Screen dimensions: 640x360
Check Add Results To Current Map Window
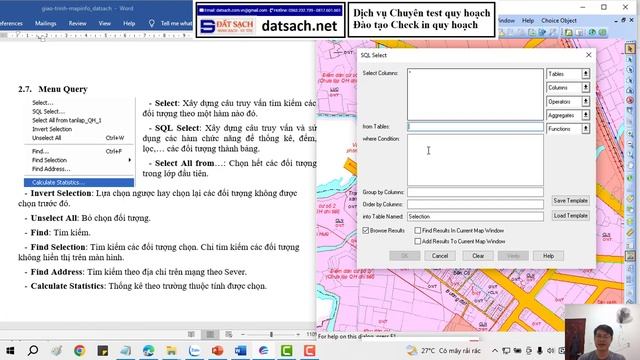coord(418,241)
